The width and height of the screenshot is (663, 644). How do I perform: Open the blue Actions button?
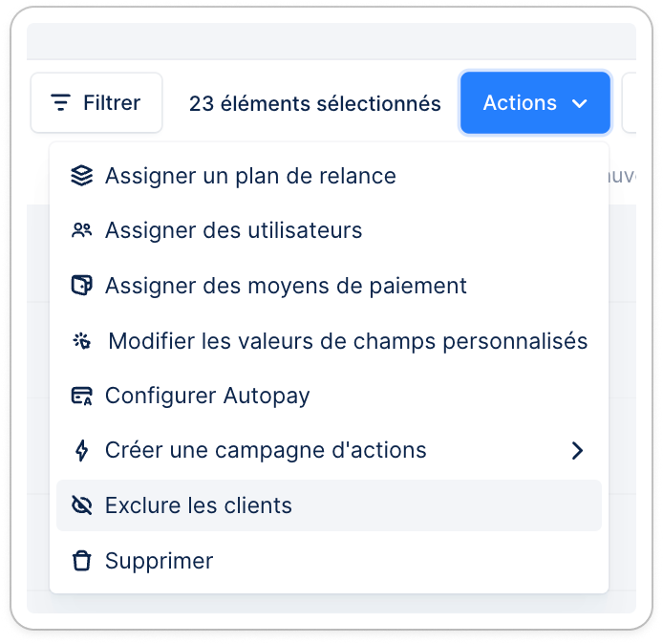(535, 103)
